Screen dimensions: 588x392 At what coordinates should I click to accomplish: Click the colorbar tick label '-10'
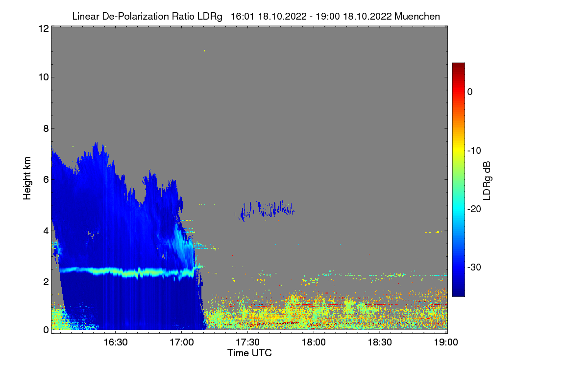point(474,150)
